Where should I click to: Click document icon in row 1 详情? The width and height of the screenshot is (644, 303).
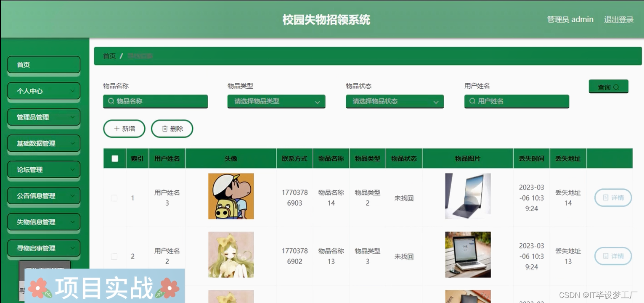click(606, 198)
